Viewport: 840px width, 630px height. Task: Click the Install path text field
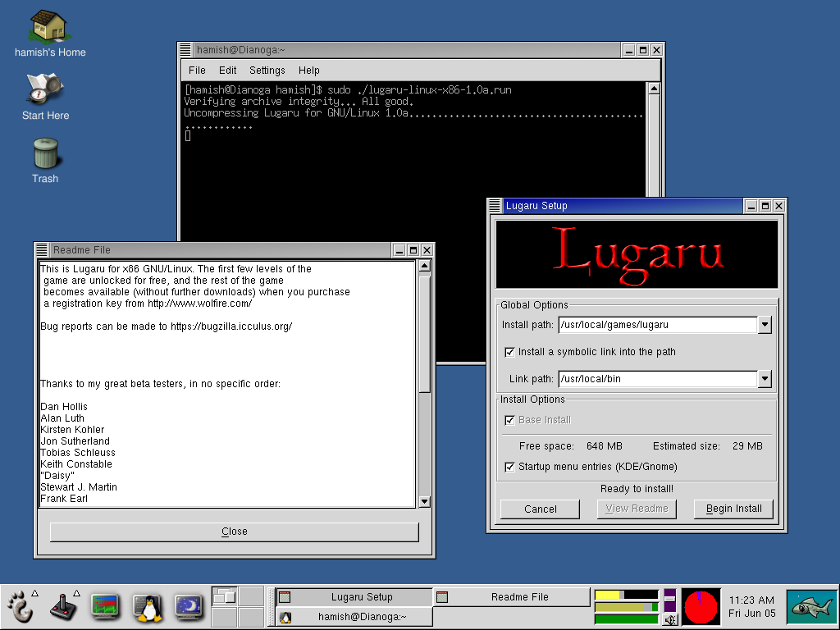[x=658, y=325]
